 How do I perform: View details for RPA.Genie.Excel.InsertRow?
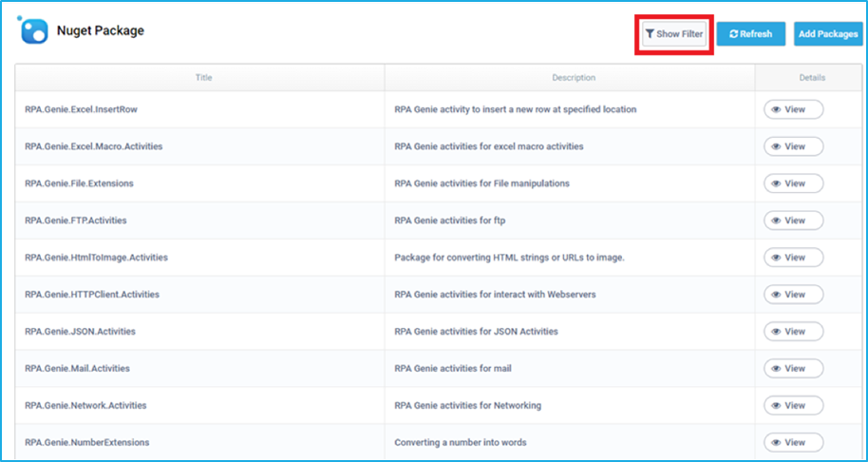[x=793, y=109]
